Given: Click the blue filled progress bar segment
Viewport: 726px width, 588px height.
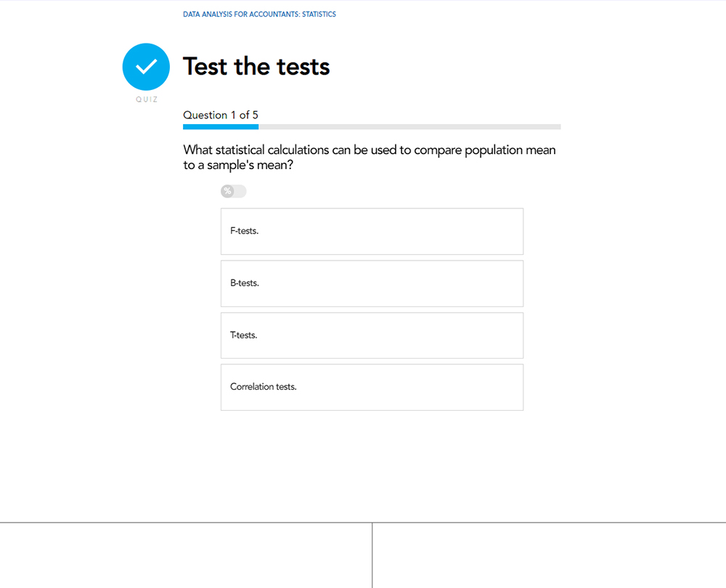Looking at the screenshot, I should 221,127.
